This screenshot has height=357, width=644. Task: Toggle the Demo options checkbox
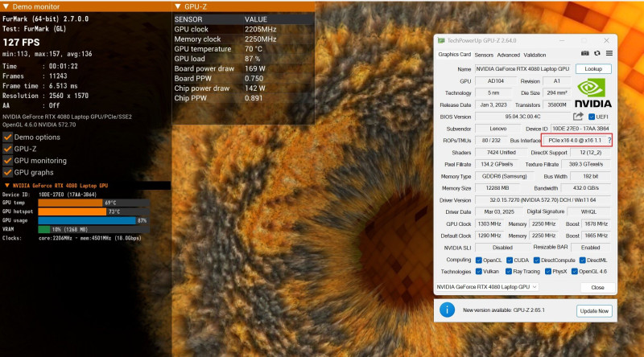pyautogui.click(x=7, y=137)
